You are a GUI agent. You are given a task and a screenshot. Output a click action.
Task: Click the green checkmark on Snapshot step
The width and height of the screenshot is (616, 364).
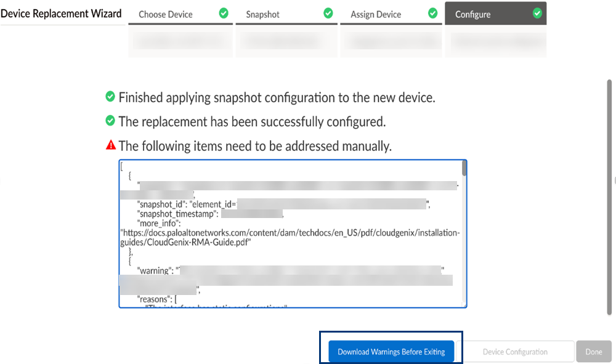pos(328,13)
